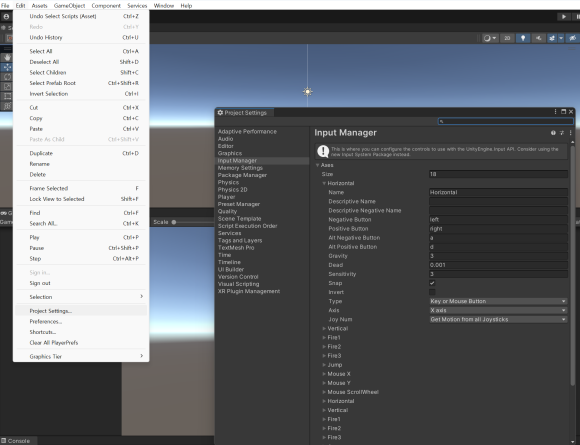Select the Hand view tool
The width and height of the screenshot is (580, 445).
pyautogui.click(x=7, y=57)
